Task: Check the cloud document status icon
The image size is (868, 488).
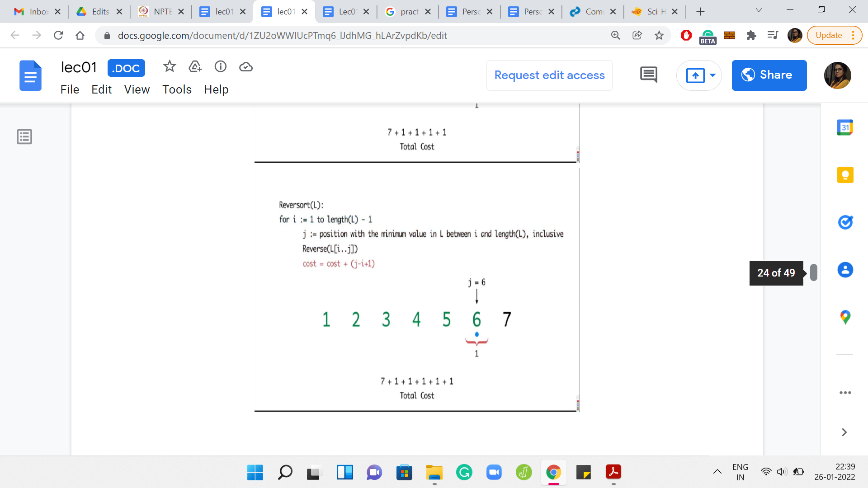Action: point(245,67)
